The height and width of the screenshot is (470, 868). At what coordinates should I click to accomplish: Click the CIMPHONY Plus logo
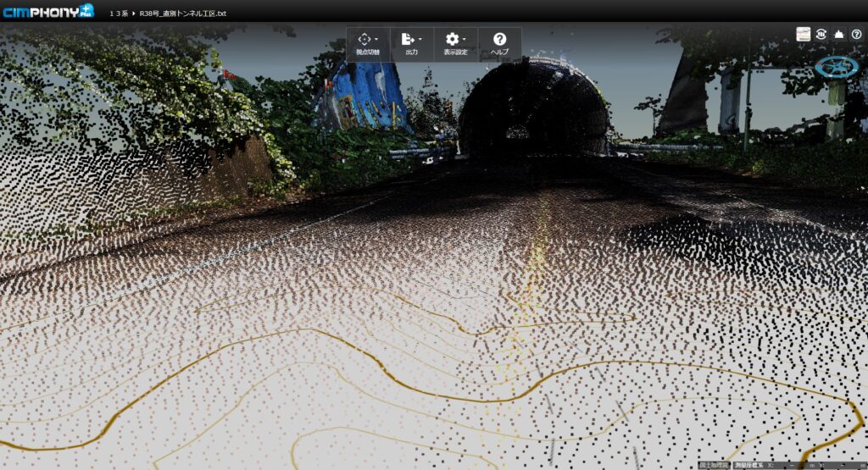tap(47, 12)
